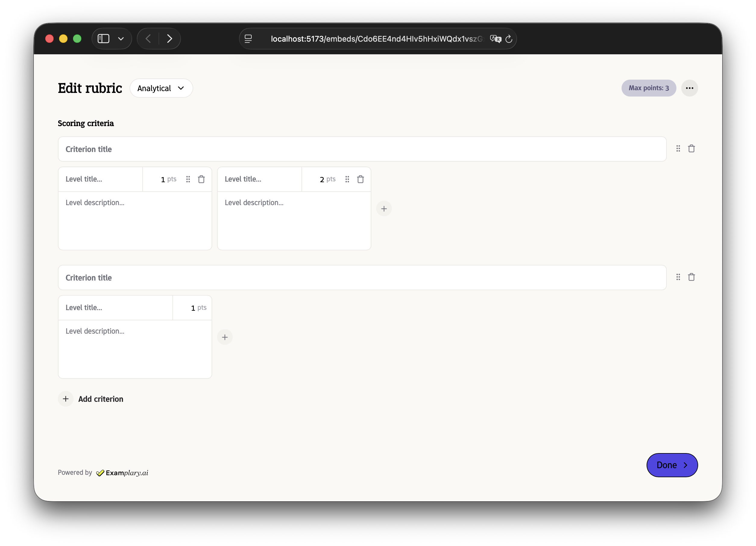Image resolution: width=756 pixels, height=546 pixels.
Task: Delete the 1 pts level in first criterion
Action: point(201,179)
